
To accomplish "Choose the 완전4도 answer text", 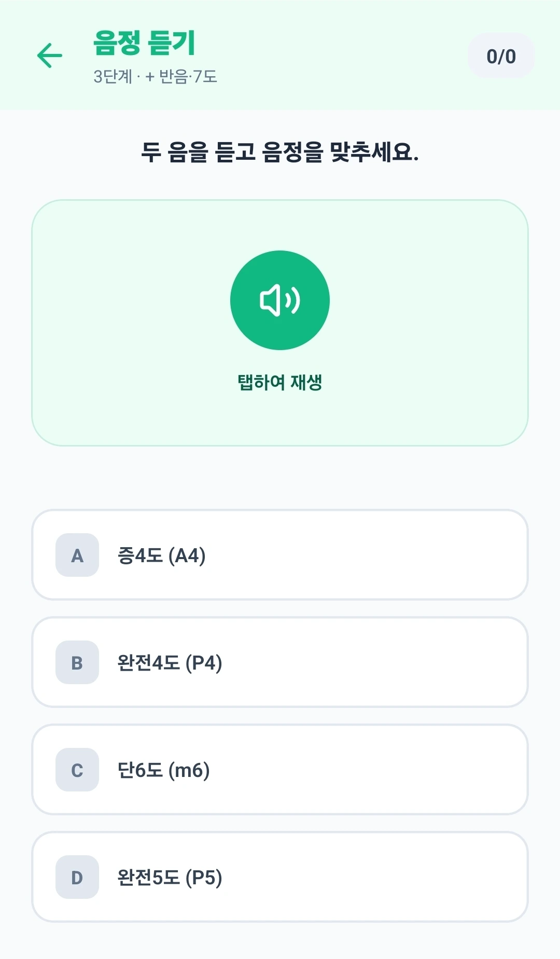I will pyautogui.click(x=148, y=663).
